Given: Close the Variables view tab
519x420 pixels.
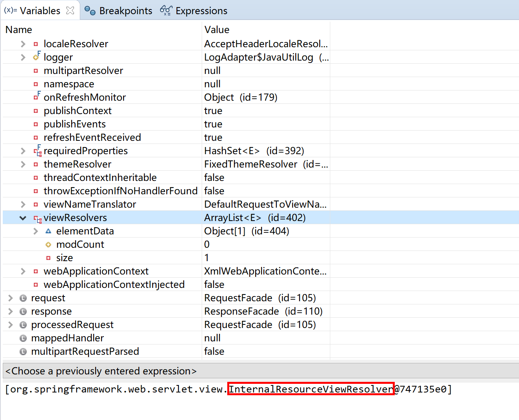Looking at the screenshot, I should pos(70,11).
